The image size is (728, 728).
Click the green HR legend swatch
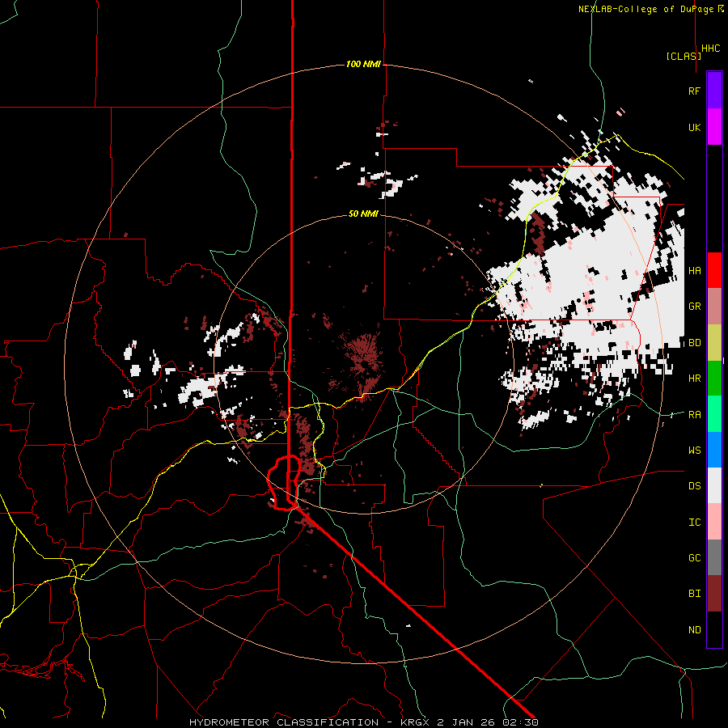click(x=714, y=379)
